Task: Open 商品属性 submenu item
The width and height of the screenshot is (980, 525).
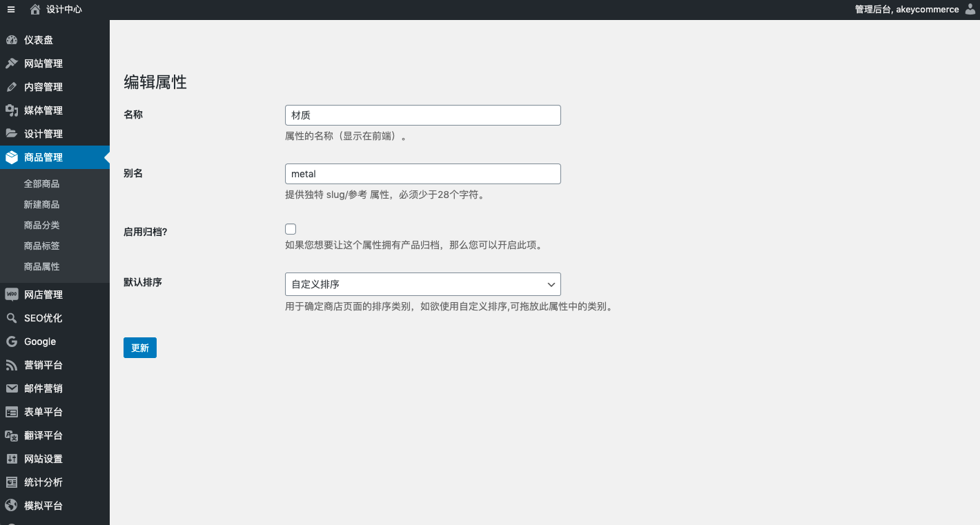Action: tap(41, 267)
